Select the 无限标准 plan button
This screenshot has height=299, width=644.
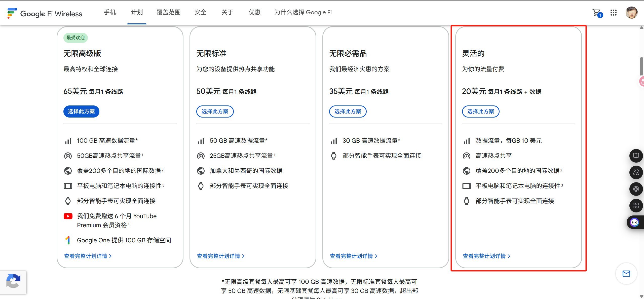[215, 111]
